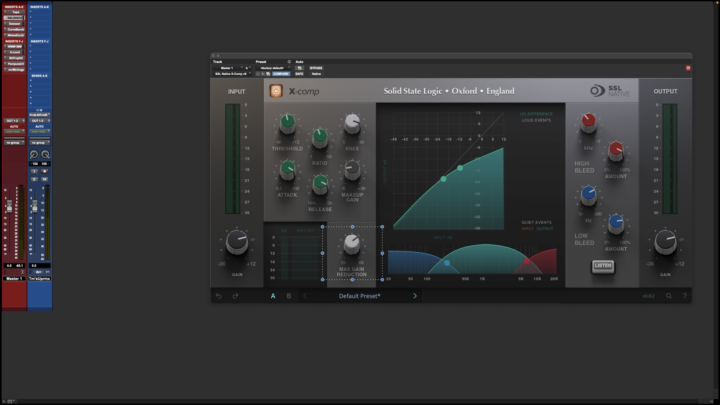
Task: Click the red target button in plugin header
Action: [x=688, y=68]
